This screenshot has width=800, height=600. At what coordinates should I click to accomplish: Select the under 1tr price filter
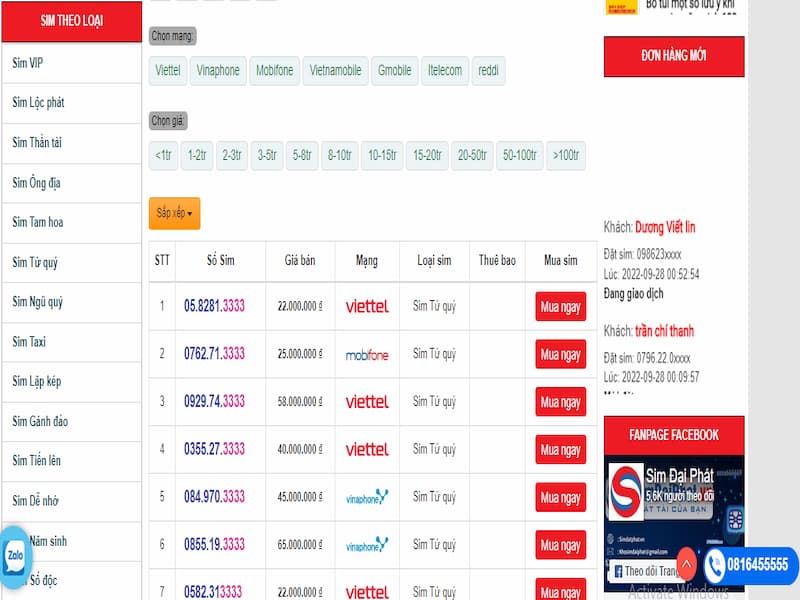pos(163,155)
